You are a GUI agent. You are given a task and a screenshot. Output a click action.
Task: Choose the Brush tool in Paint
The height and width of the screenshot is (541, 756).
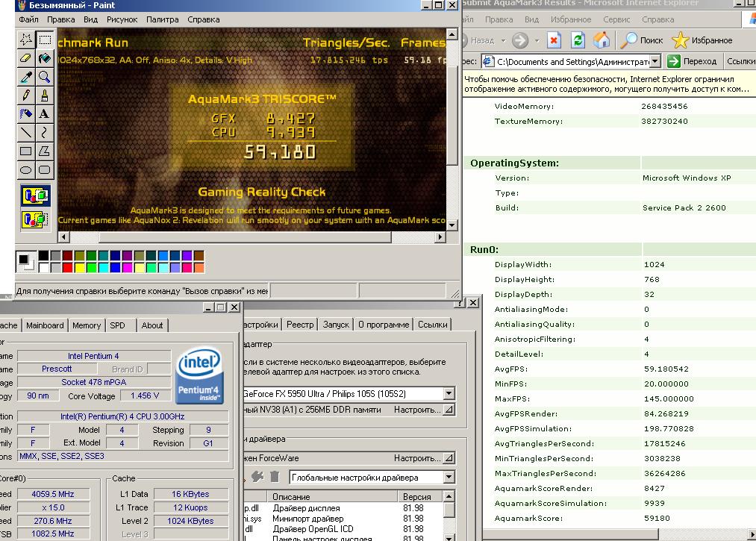[x=44, y=96]
